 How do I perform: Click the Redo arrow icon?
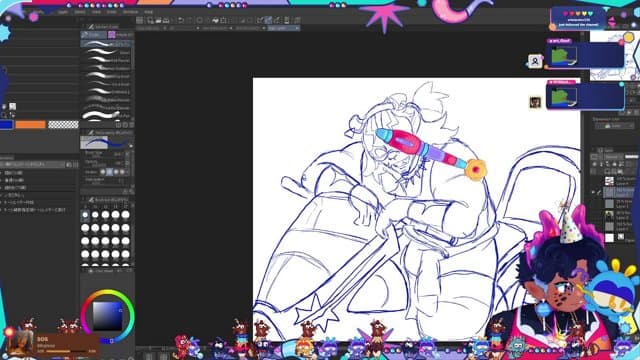click(189, 20)
